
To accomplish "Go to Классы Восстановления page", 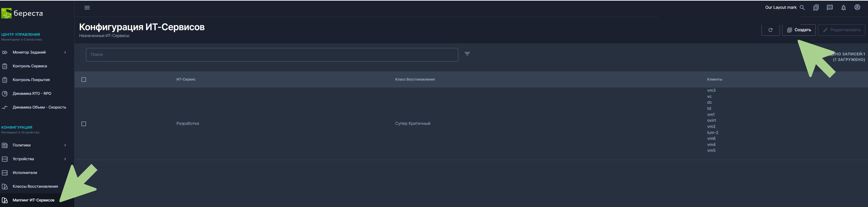I will pos(35,186).
